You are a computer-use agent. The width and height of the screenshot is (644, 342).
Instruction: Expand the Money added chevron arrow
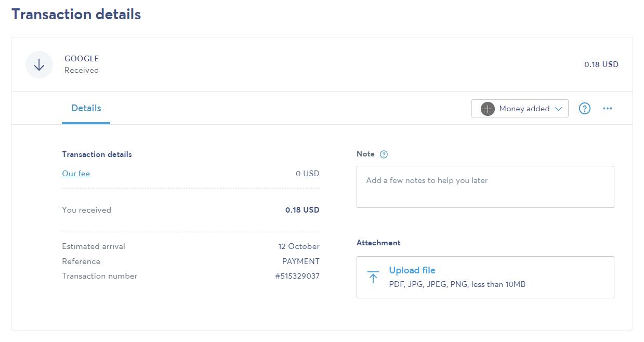pyautogui.click(x=559, y=109)
